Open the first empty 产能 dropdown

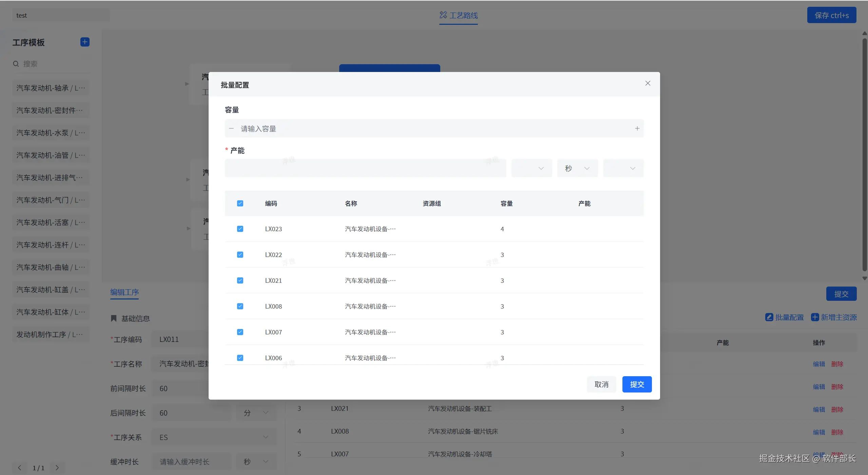click(532, 168)
